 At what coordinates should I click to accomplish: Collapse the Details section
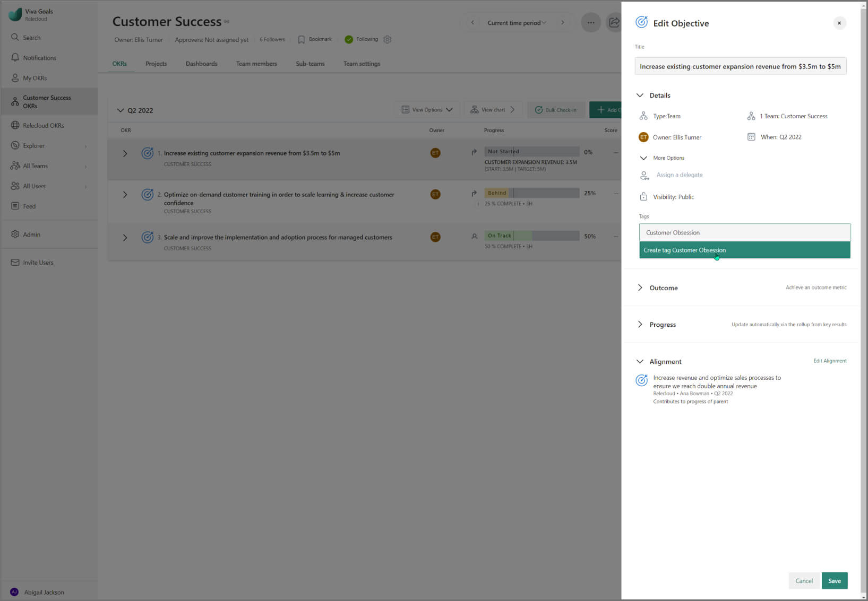click(640, 95)
